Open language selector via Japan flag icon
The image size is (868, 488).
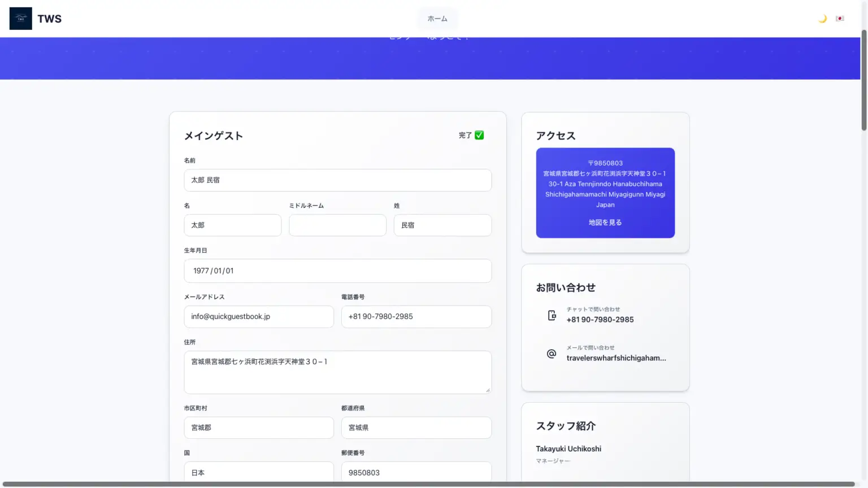pyautogui.click(x=840, y=19)
